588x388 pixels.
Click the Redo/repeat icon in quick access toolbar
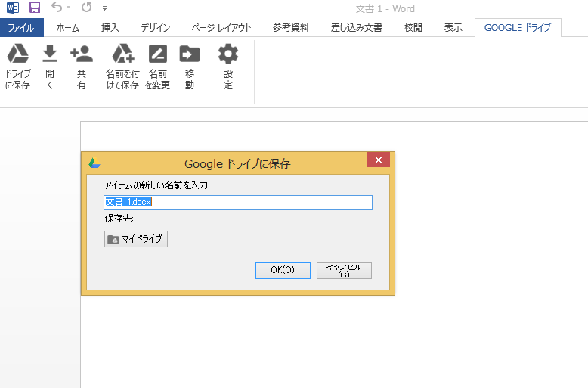point(87,7)
